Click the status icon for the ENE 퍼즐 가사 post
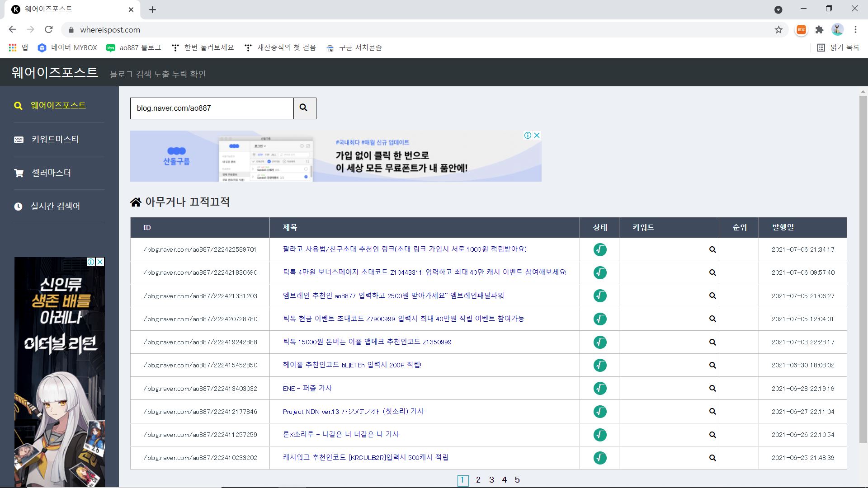The height and width of the screenshot is (488, 868). (600, 389)
